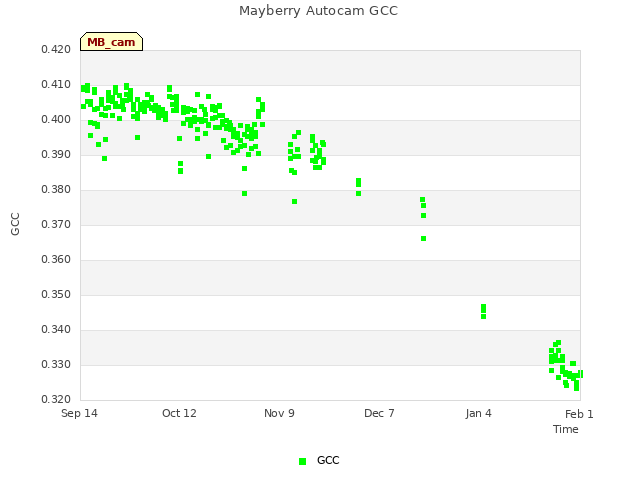
Task: Click the 0.320 y-axis label
Action: tap(56, 399)
